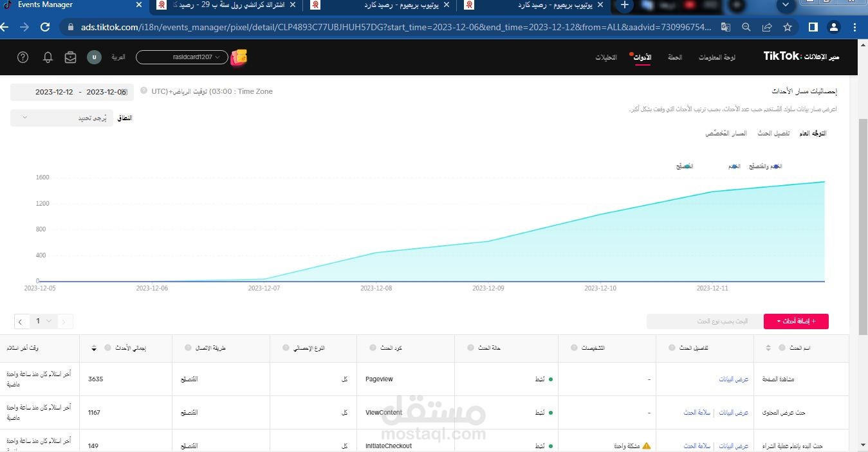Click browser forward arrow

[x=24, y=27]
